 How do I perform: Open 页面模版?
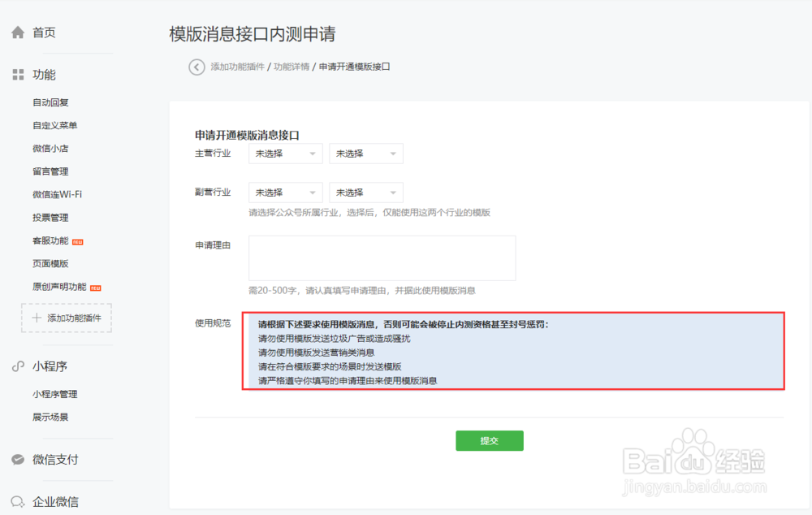tap(50, 263)
